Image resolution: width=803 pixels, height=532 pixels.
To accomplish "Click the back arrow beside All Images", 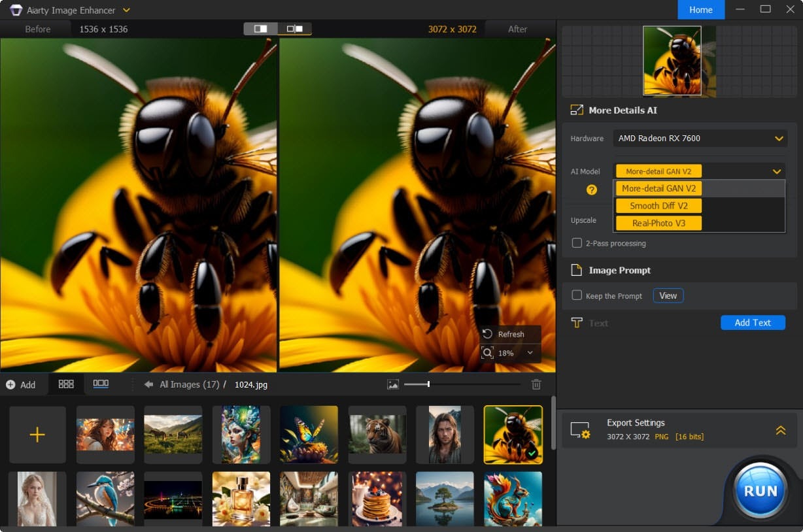I will tap(148, 384).
